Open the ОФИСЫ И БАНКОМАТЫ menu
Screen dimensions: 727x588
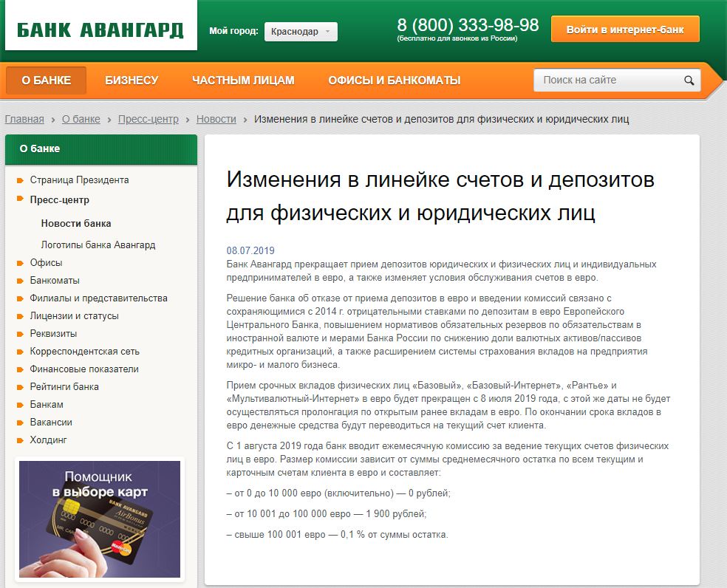pos(395,81)
